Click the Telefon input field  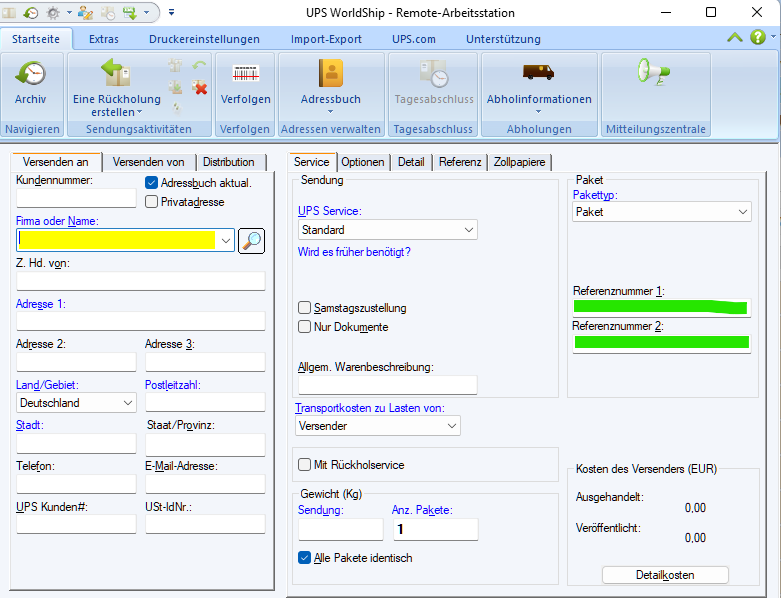point(76,484)
